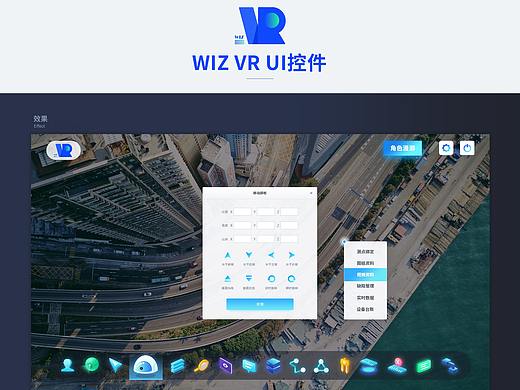Image resolution: width=520 pixels, height=390 pixels.
Task: Click the 角色漫游 button
Action: pyautogui.click(x=403, y=148)
